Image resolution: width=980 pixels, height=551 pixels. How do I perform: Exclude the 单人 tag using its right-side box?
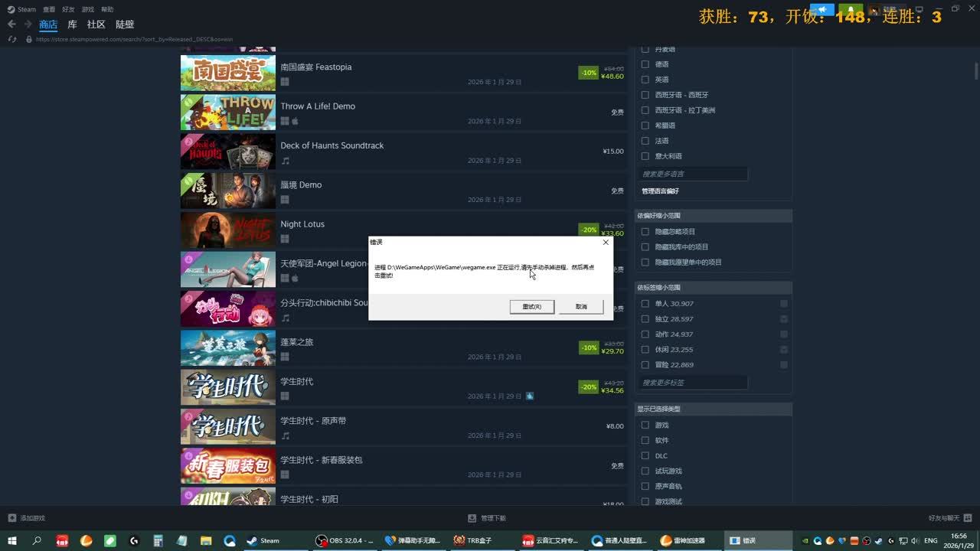(x=784, y=304)
